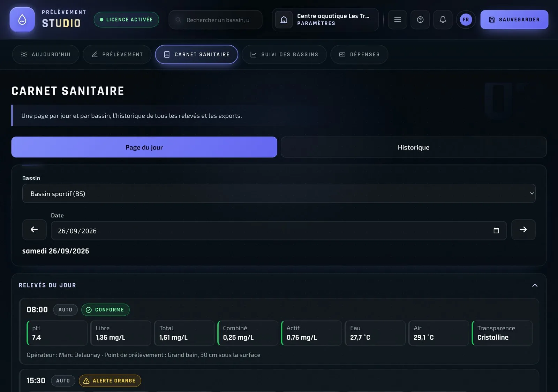Click the pH 7,4 value card
The height and width of the screenshot is (392, 558).
click(x=57, y=333)
